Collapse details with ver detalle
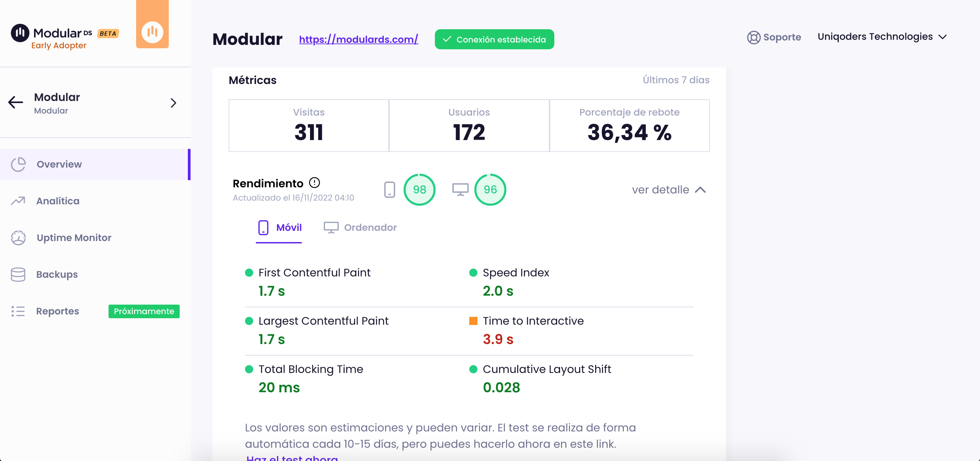 (x=668, y=190)
